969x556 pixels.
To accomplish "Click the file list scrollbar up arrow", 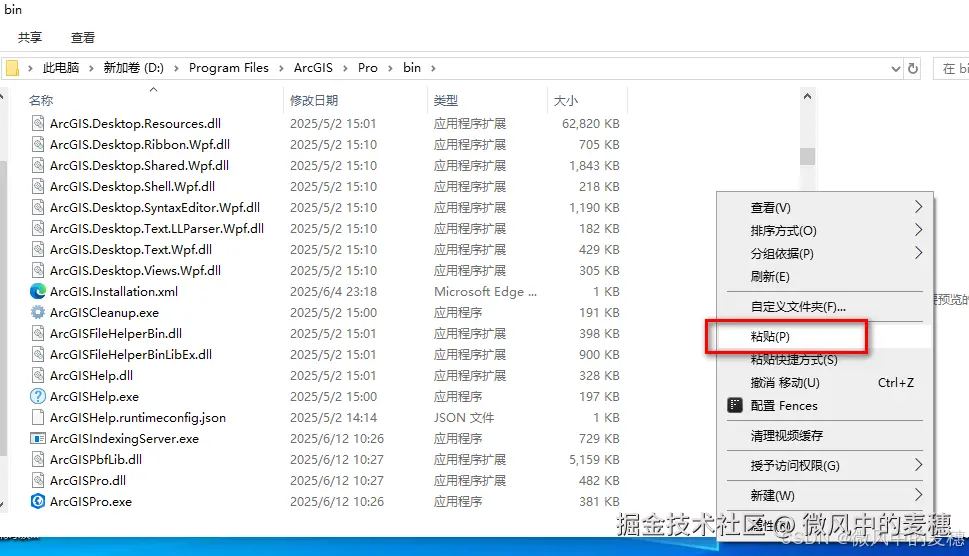I will (x=807, y=96).
